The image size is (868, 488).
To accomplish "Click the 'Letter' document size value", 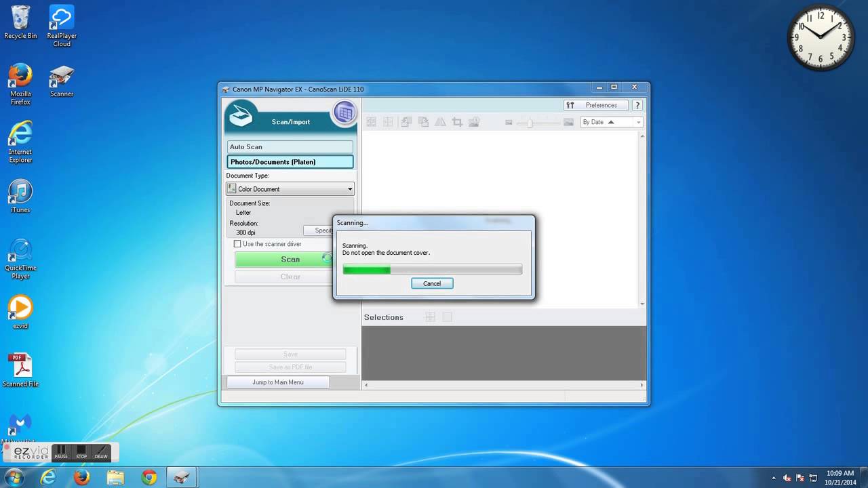I will pos(243,212).
